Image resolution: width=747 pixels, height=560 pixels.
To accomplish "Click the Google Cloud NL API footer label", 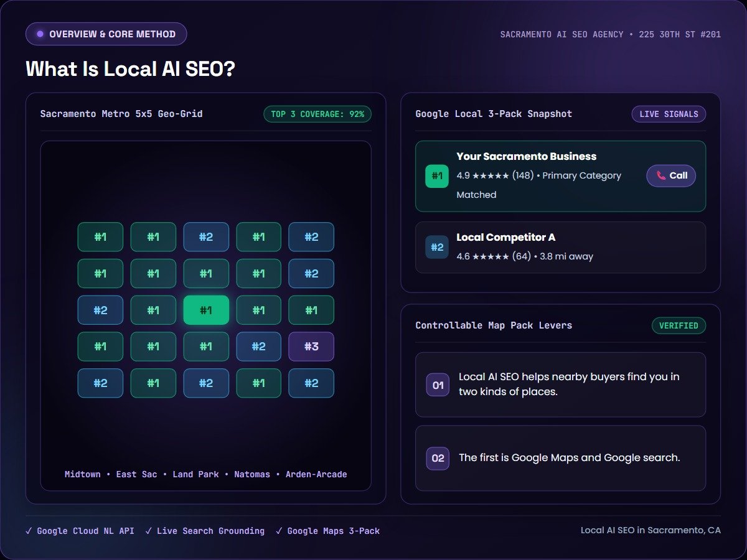I will [x=85, y=531].
